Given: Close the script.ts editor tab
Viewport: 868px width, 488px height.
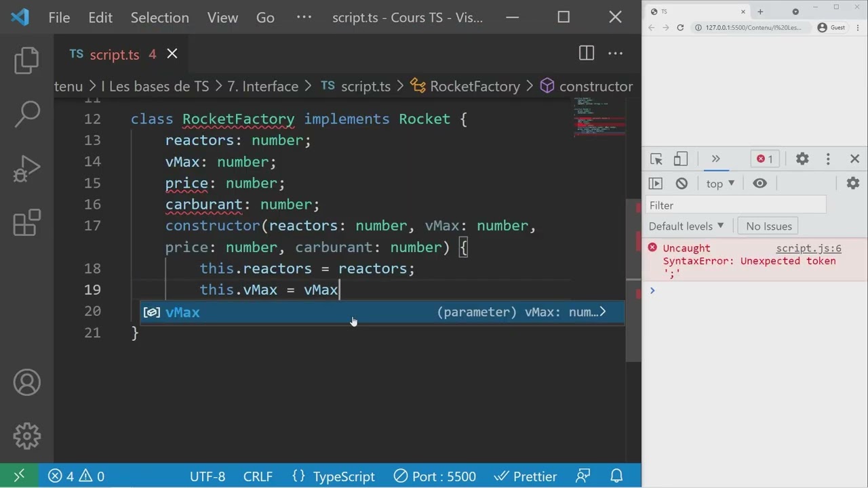Looking at the screenshot, I should 172,54.
